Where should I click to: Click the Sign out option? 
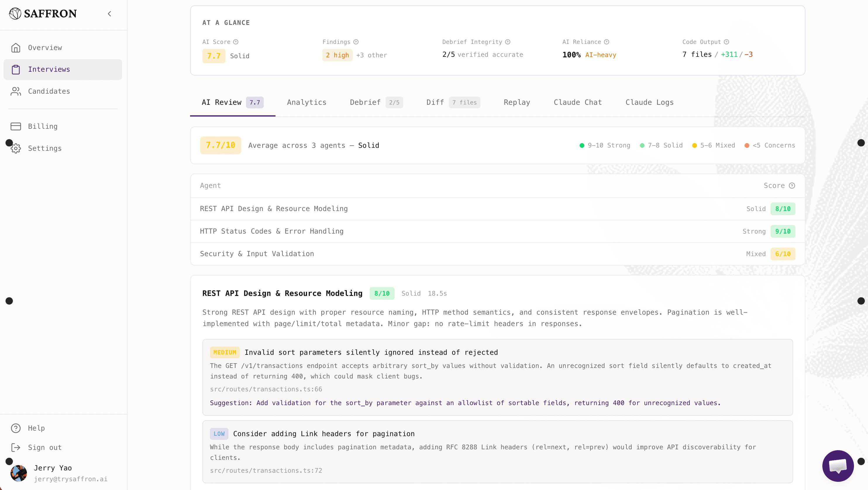44,447
